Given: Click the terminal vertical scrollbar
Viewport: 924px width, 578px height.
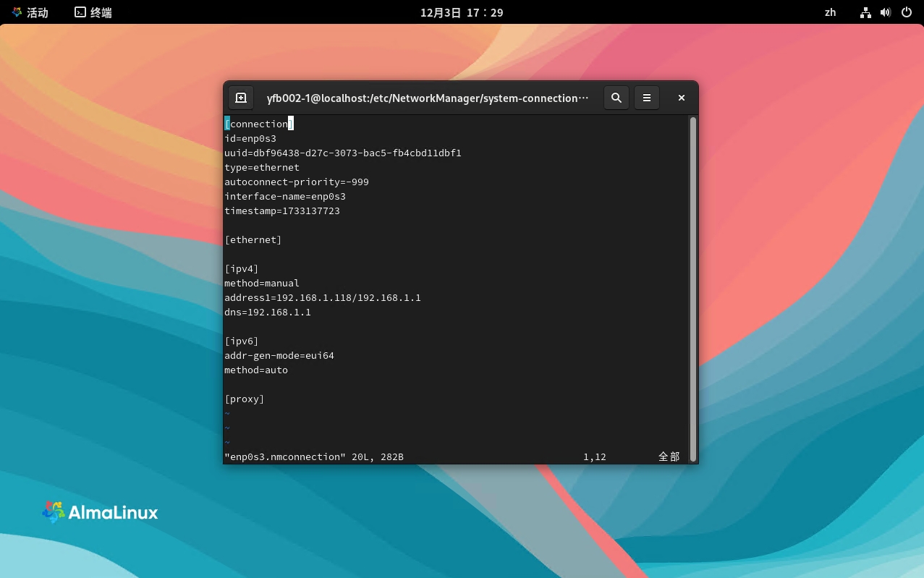Looking at the screenshot, I should coord(692,288).
